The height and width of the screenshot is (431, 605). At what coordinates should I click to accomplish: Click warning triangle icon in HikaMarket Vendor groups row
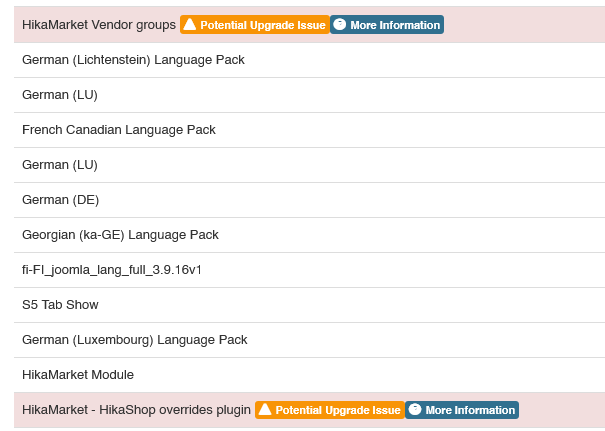189,24
